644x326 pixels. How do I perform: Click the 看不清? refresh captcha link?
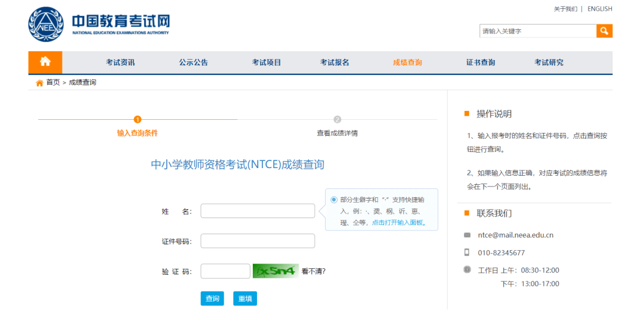click(x=314, y=271)
